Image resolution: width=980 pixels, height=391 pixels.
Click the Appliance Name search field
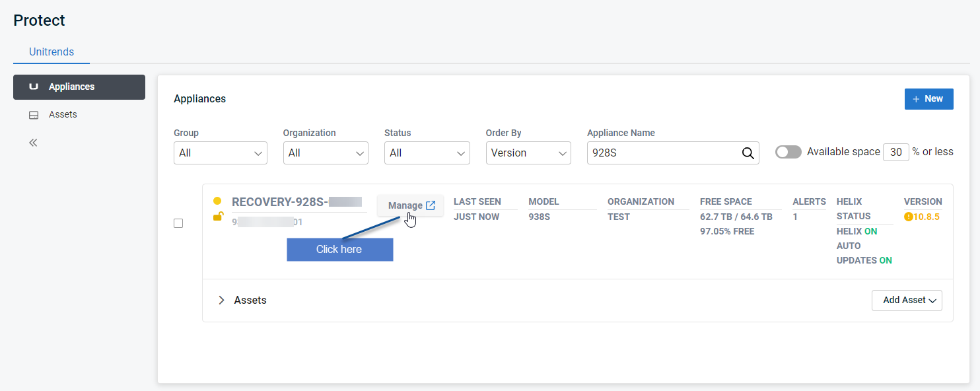click(x=673, y=153)
